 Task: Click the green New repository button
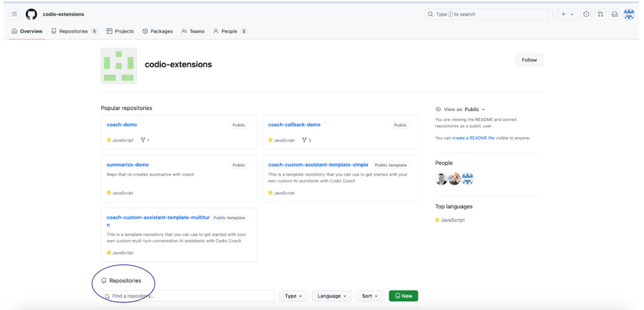tap(404, 296)
